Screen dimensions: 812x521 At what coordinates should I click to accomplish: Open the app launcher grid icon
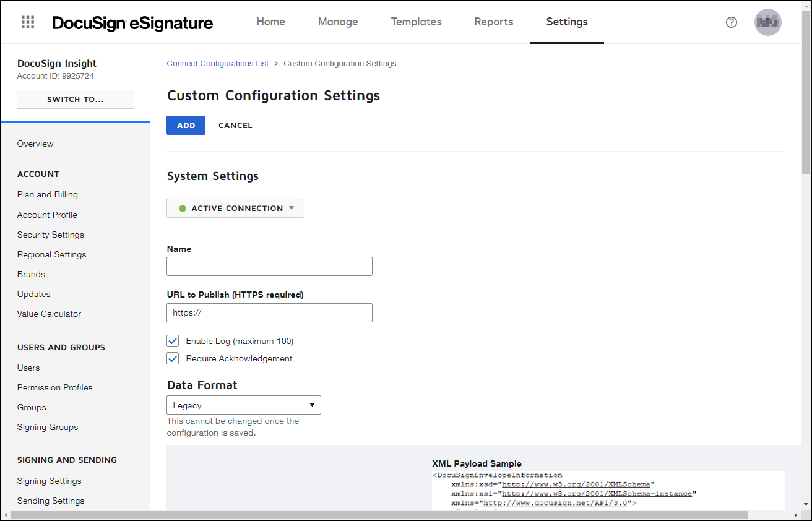point(28,22)
